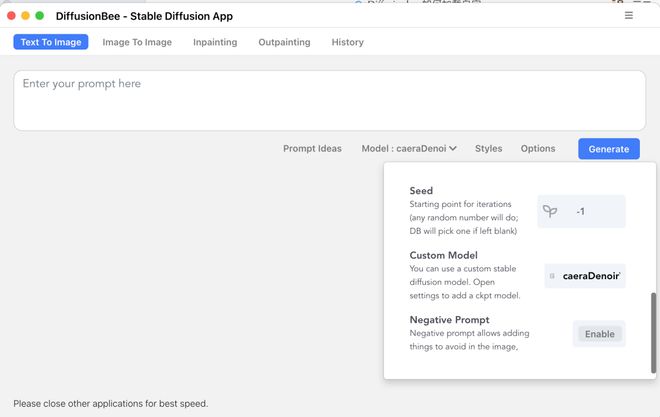This screenshot has width=660, height=417.
Task: Select the Outpainting tab
Action: (x=284, y=42)
